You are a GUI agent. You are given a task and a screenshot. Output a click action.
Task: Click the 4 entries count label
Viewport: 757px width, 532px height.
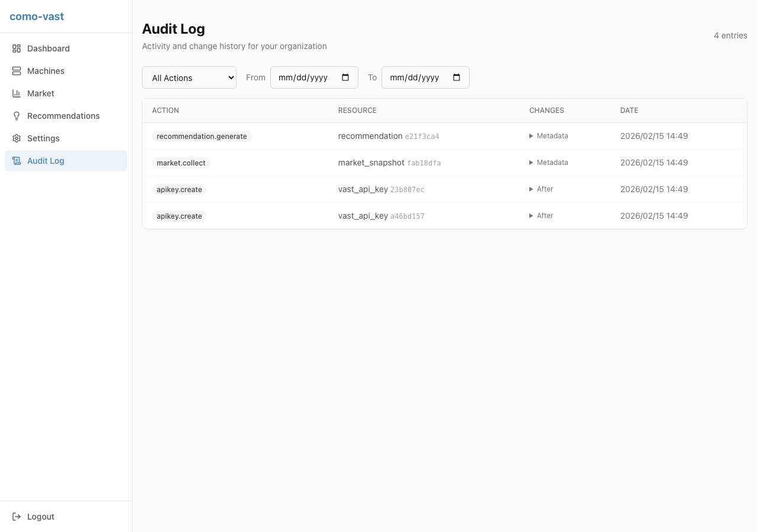(x=730, y=35)
